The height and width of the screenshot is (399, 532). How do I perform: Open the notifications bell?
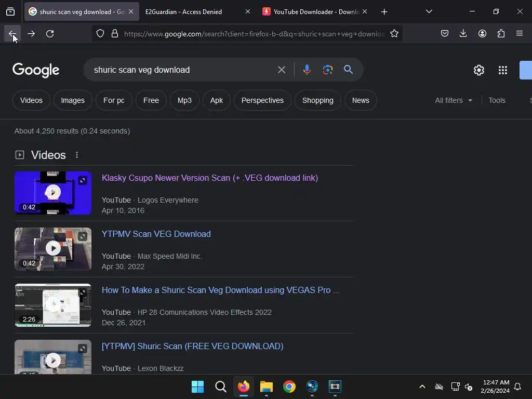pyautogui.click(x=518, y=387)
